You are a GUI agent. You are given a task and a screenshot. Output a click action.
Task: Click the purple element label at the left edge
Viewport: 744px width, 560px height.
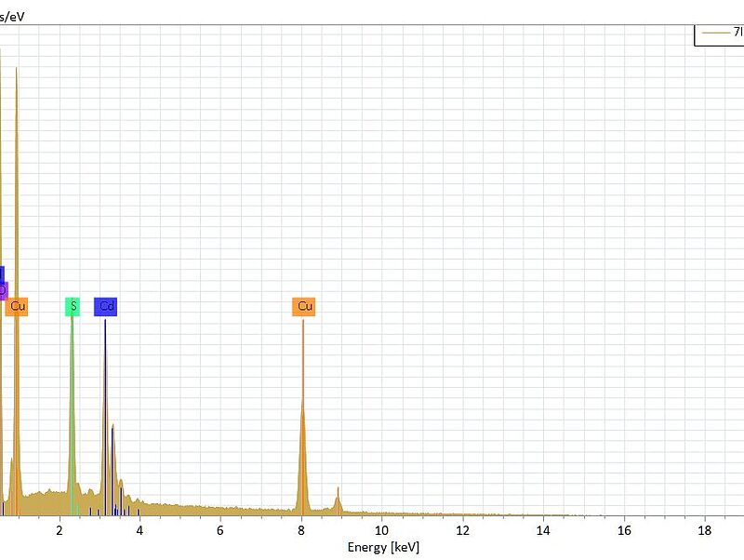(x=3, y=291)
